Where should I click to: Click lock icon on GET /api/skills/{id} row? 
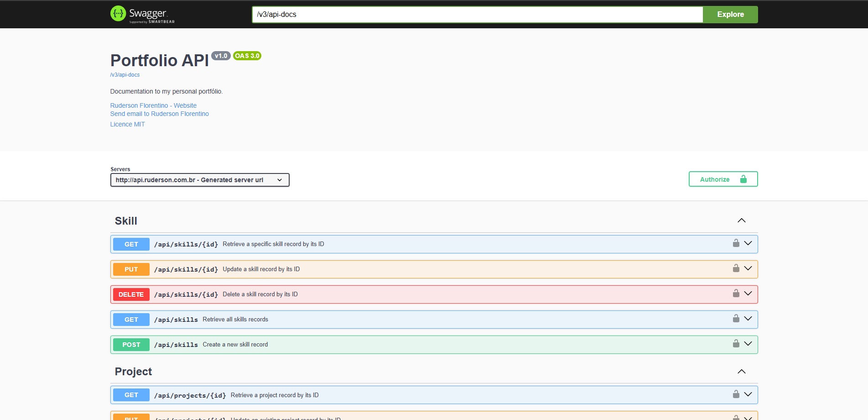pyautogui.click(x=736, y=243)
